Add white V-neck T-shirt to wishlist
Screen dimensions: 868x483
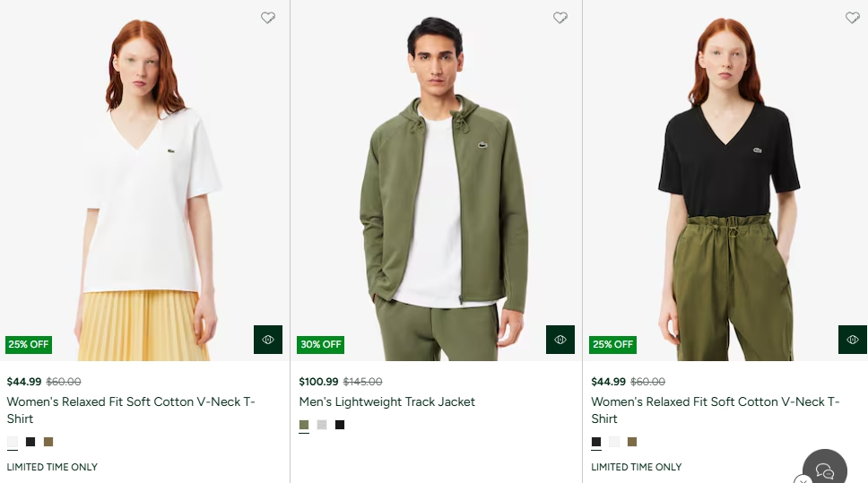[268, 18]
